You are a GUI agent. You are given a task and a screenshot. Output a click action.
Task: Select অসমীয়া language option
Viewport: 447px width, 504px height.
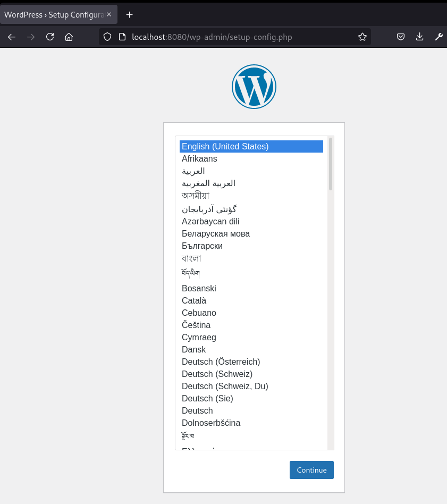pyautogui.click(x=251, y=196)
